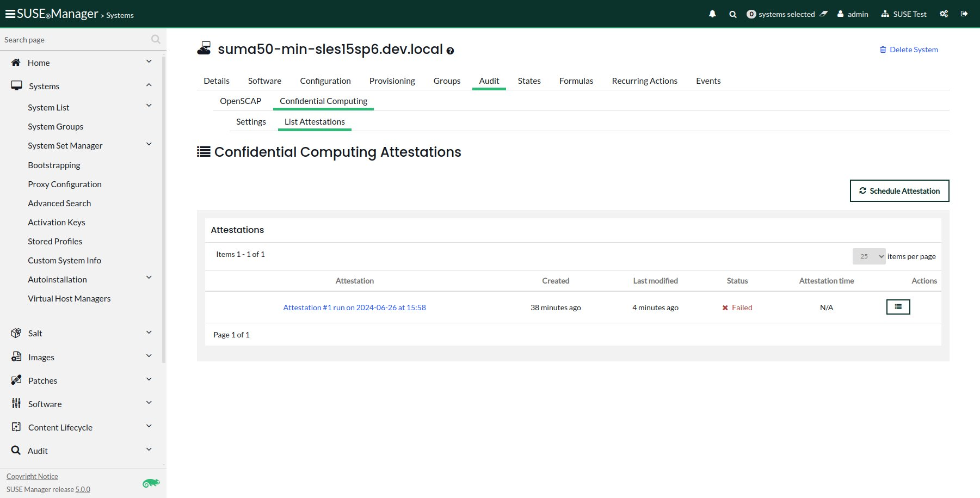Click the Last modified column header

point(655,281)
